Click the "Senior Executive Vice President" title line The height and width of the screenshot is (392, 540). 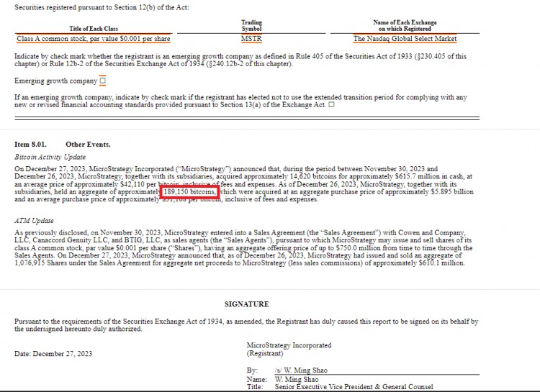pyautogui.click(x=354, y=387)
